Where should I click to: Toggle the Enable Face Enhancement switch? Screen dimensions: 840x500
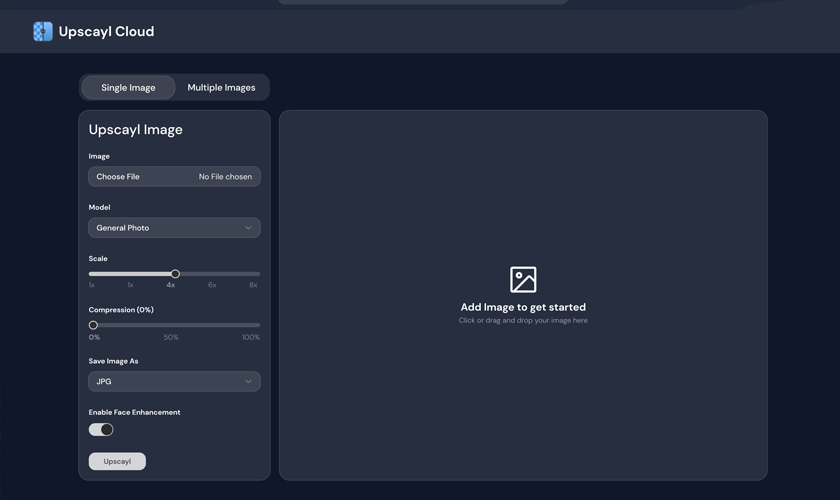(x=101, y=430)
